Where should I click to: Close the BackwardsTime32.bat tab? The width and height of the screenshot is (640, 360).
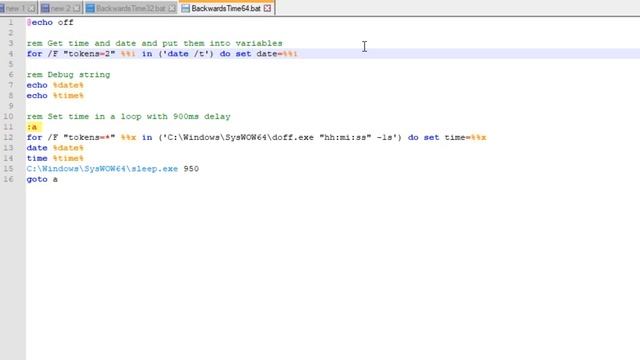172,8
